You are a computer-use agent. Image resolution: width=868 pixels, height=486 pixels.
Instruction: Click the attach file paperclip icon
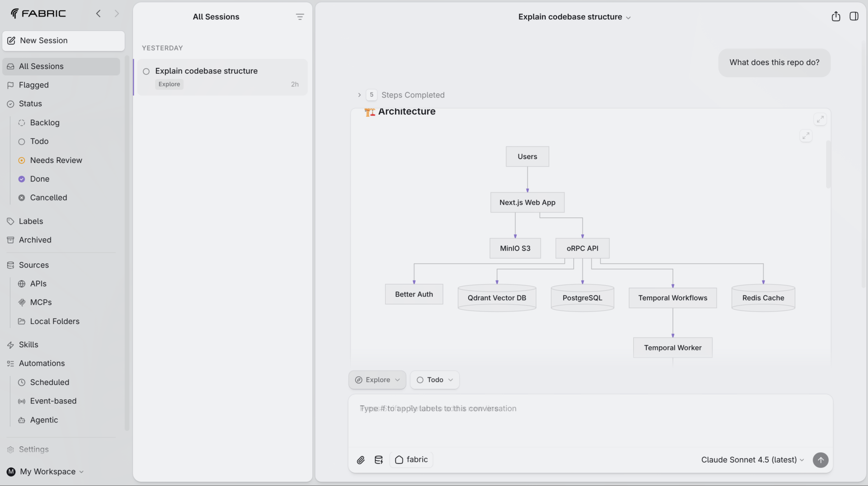[x=360, y=460]
